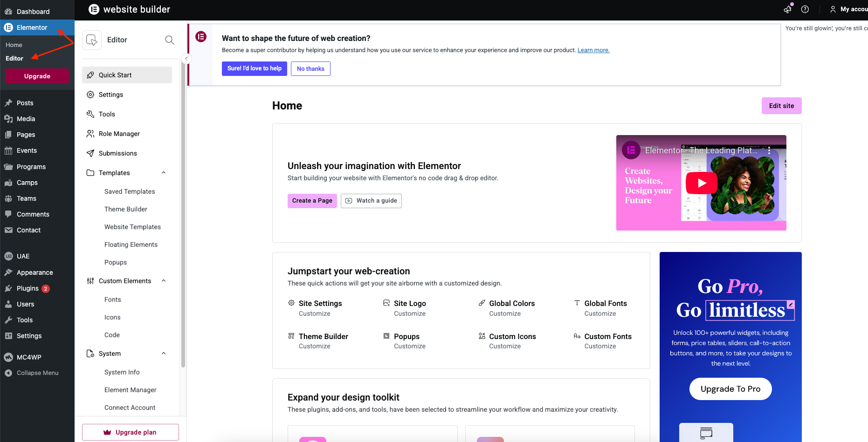Click the Edit site button

click(x=781, y=106)
